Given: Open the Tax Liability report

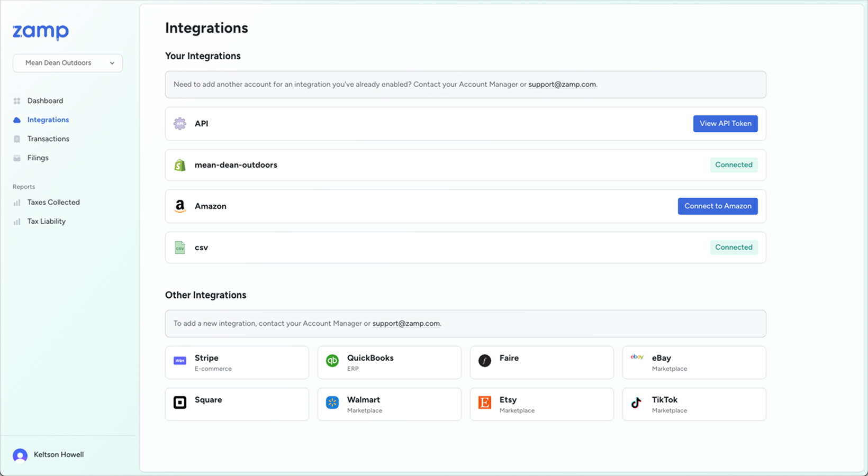Looking at the screenshot, I should (x=47, y=221).
